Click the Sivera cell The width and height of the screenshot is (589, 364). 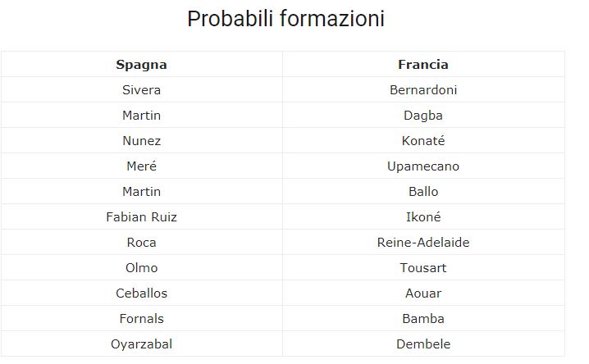click(141, 90)
